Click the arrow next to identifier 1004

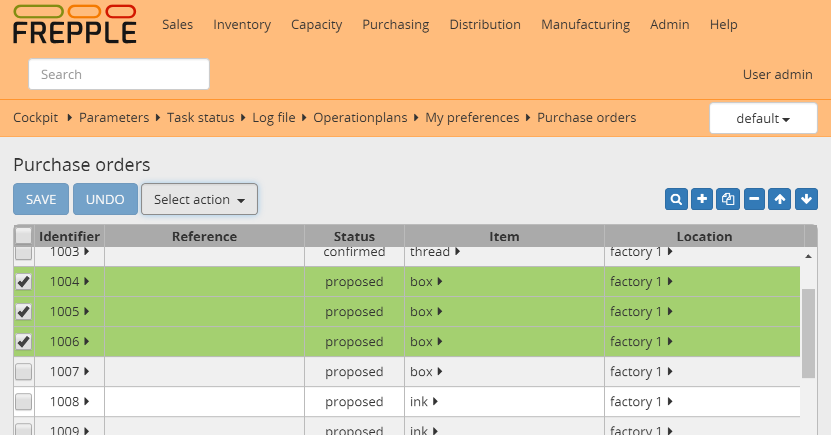pyautogui.click(x=87, y=282)
